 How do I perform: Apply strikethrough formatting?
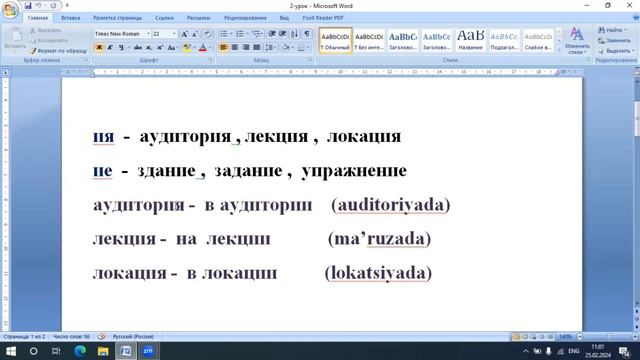(x=138, y=48)
